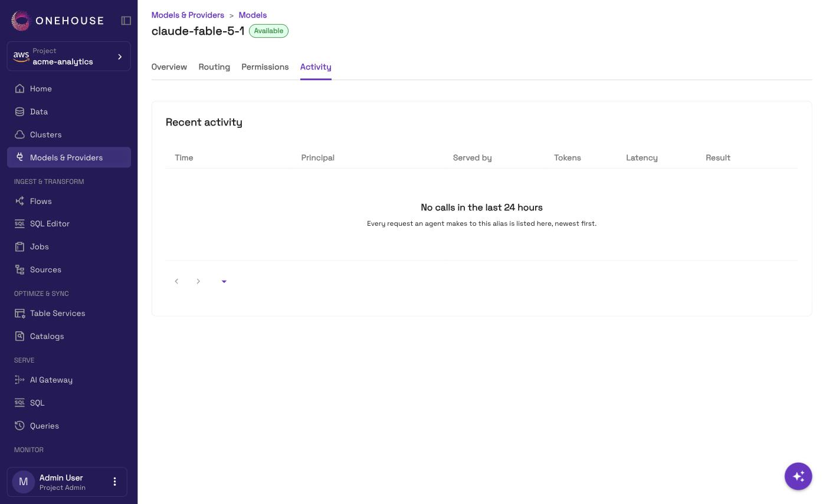Click the Principal column header
826x504 pixels.
pos(318,157)
